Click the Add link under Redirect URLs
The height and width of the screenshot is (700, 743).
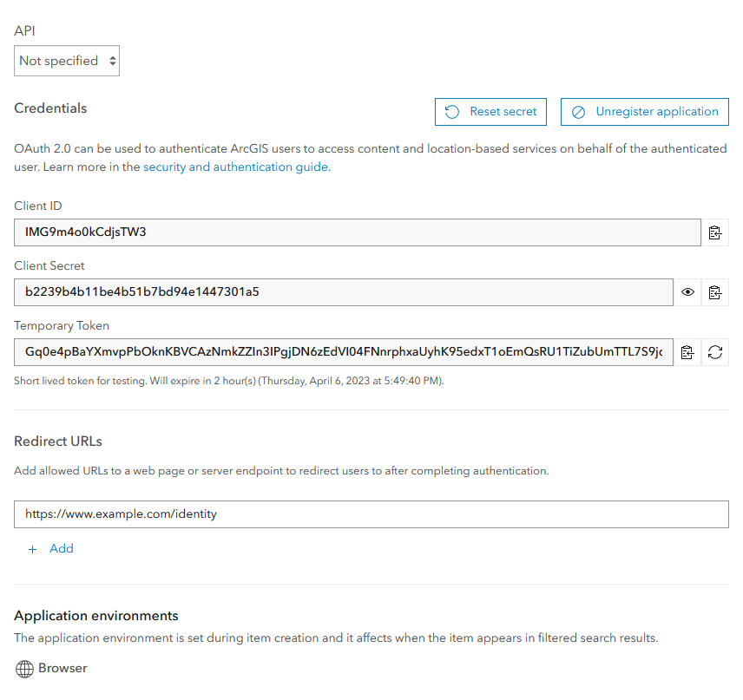(x=61, y=548)
